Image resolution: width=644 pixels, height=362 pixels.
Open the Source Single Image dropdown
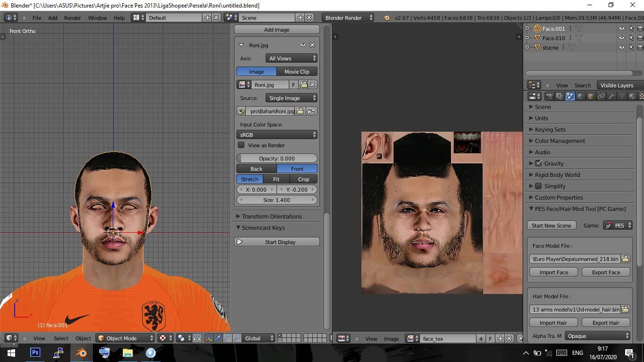[x=292, y=98]
